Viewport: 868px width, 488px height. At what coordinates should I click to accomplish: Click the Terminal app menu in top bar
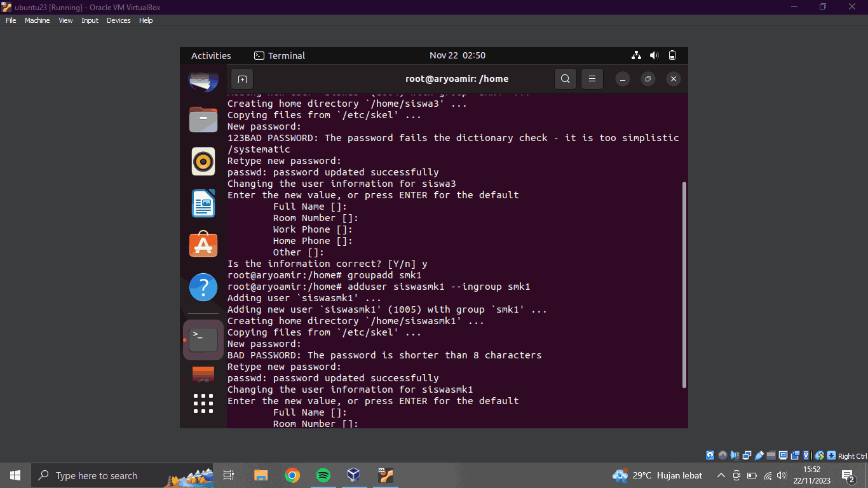click(280, 55)
